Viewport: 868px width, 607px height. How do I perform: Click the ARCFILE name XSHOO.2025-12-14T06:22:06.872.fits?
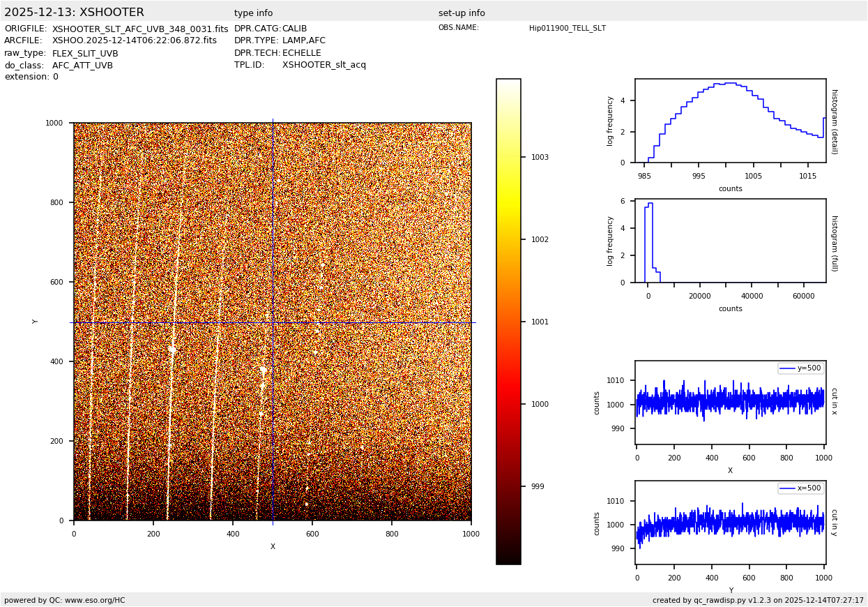pyautogui.click(x=134, y=41)
